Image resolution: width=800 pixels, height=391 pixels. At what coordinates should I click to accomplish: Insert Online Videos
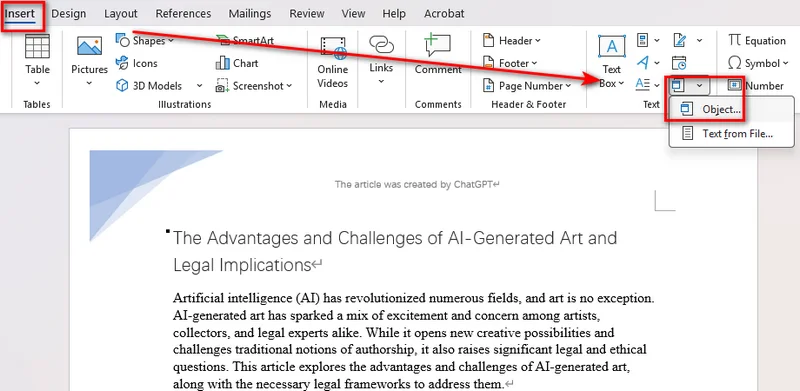(333, 62)
